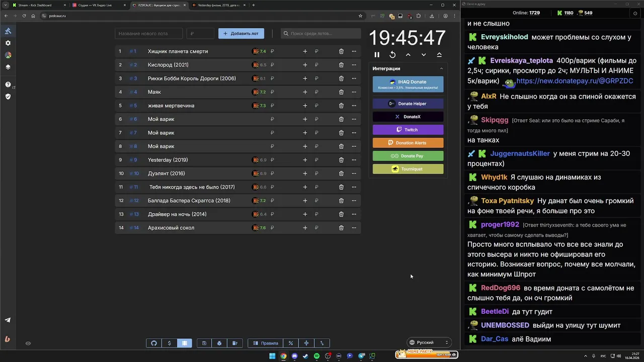Open the Русский language dropdown
Image resolution: width=644 pixels, height=362 pixels.
429,342
